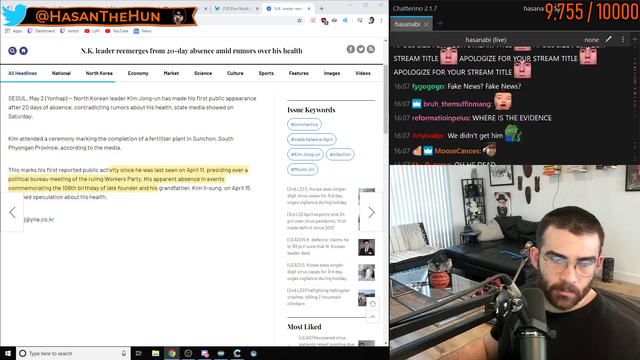Go to the Science section
Screen dimensions: 640x360
click(x=203, y=73)
